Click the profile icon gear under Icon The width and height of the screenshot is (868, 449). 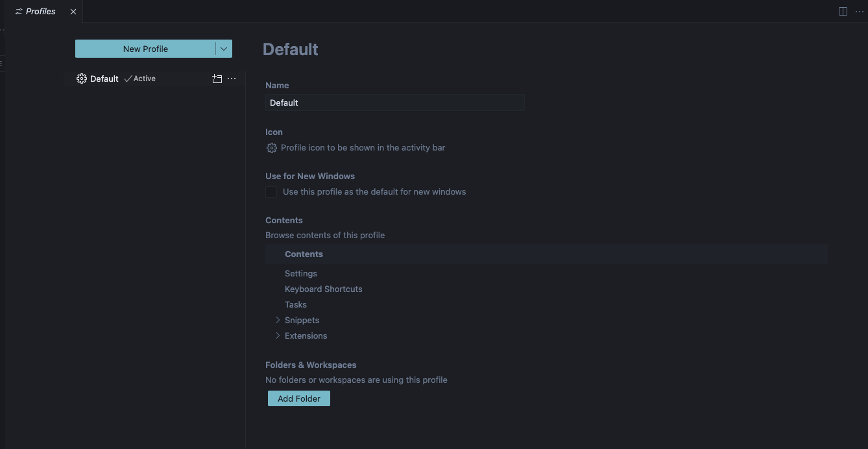coord(272,148)
